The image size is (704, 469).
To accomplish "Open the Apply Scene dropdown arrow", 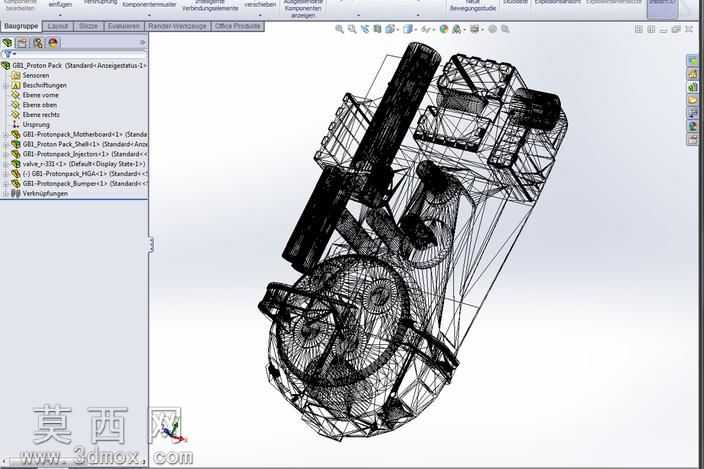I will point(465,30).
